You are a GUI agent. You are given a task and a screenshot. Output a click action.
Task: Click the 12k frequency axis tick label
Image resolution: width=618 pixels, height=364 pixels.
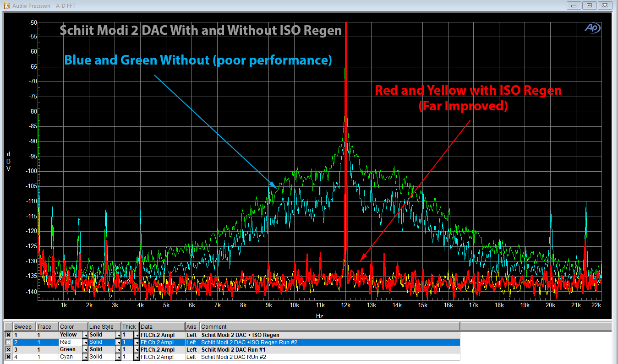[x=345, y=305]
